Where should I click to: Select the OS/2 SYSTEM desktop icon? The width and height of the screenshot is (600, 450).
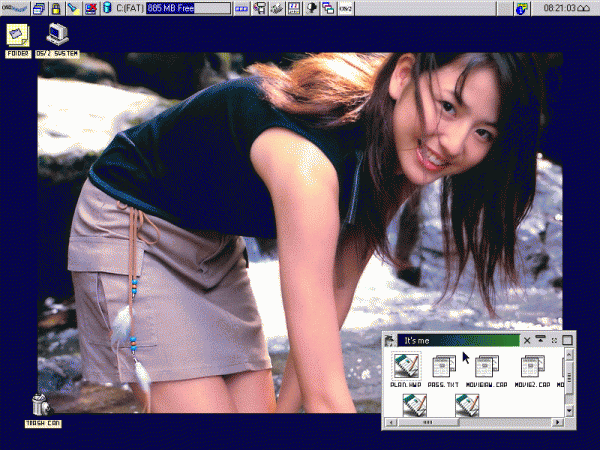coord(57,41)
